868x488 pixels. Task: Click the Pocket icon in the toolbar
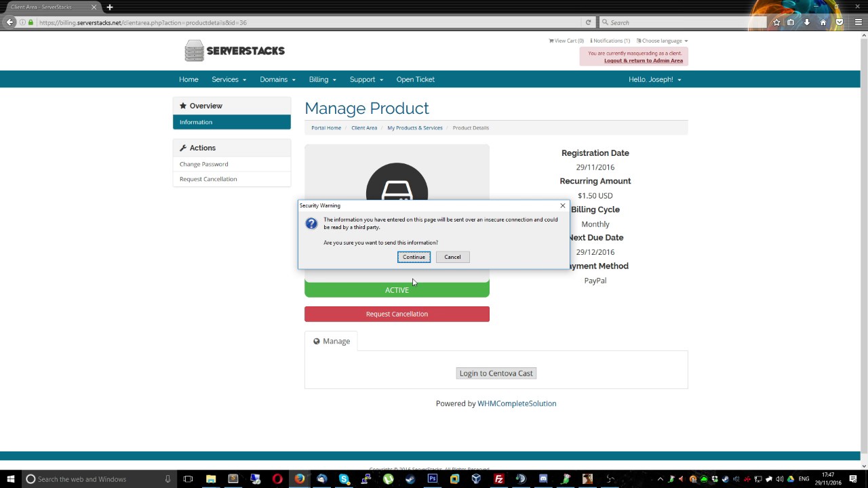(x=840, y=22)
